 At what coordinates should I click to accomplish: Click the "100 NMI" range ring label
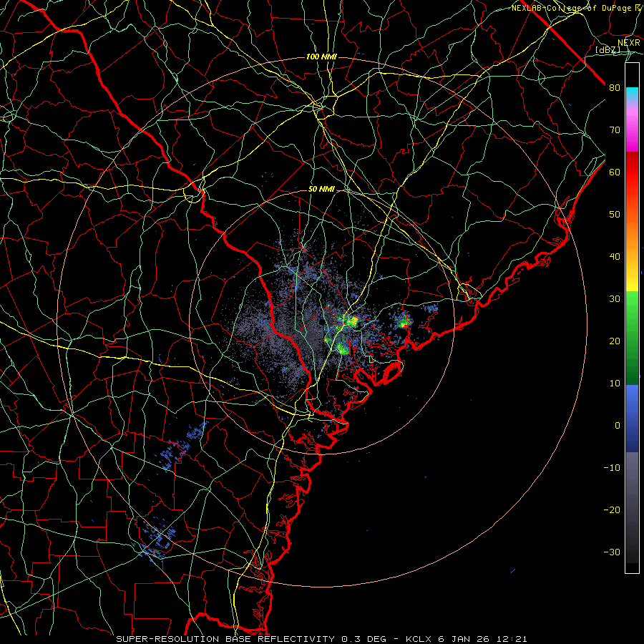[321, 57]
